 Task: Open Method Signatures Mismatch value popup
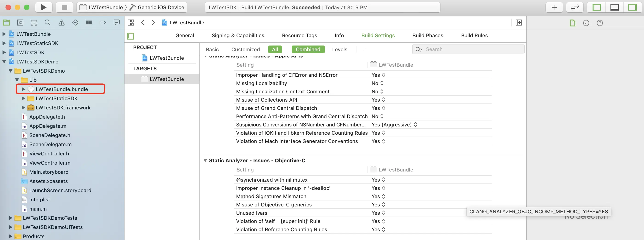click(378, 197)
